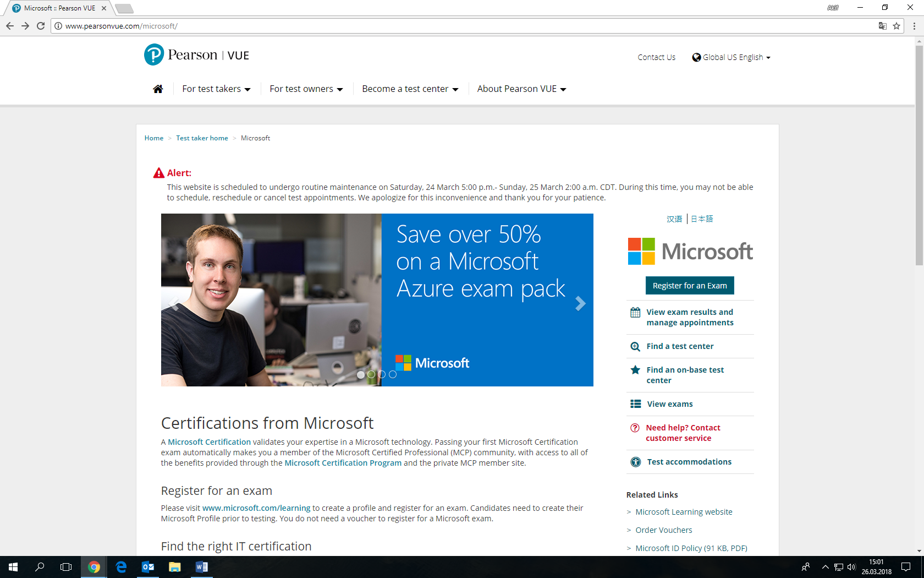The image size is (924, 578).
Task: Open the Test accommodations link
Action: point(689,462)
